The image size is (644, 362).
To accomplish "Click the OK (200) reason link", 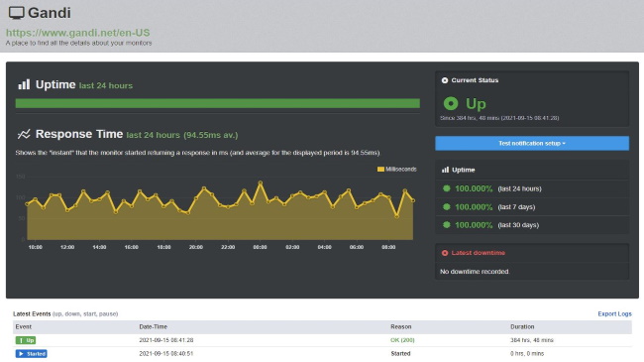I will coord(402,340).
